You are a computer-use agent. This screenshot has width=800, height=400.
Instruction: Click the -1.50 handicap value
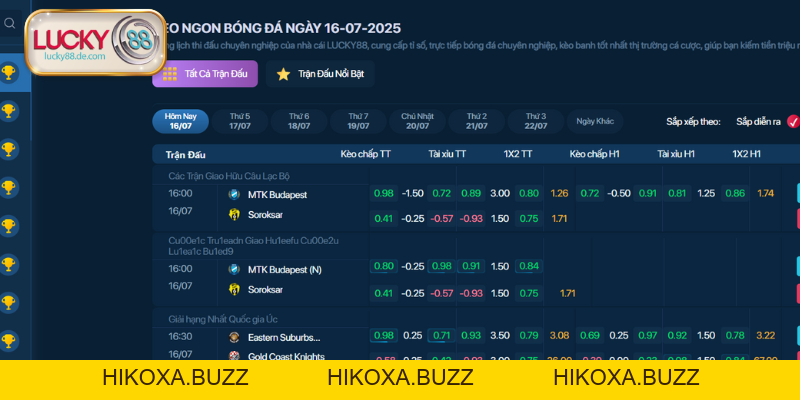click(x=412, y=193)
